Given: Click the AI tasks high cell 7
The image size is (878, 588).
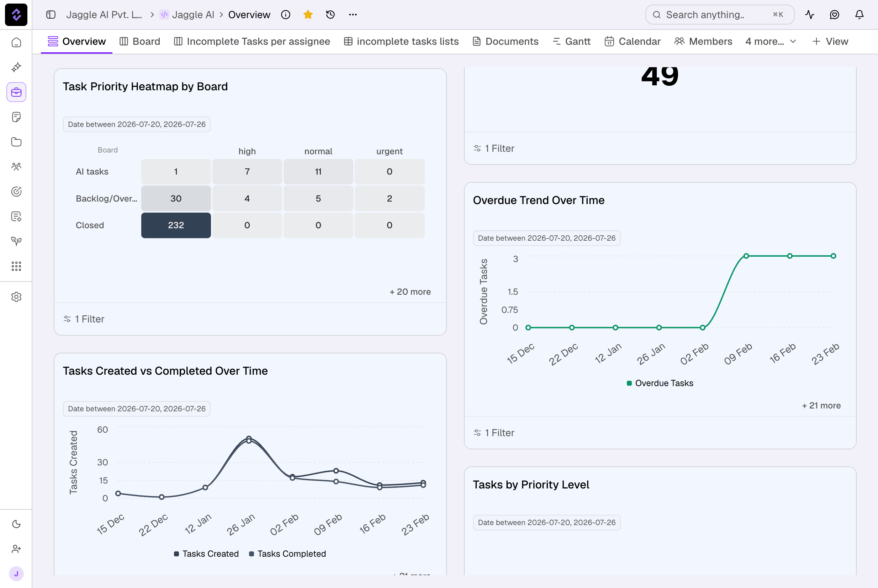Looking at the screenshot, I should click(247, 172).
